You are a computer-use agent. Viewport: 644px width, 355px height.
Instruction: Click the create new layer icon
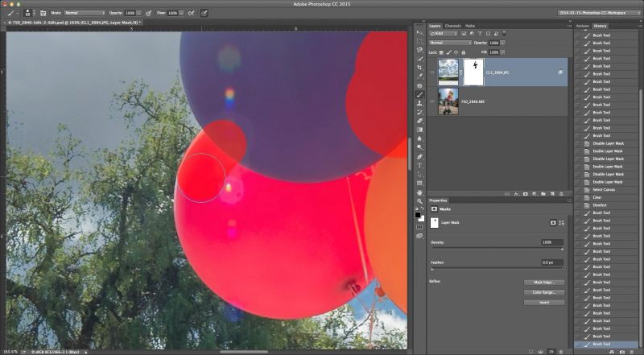click(552, 194)
